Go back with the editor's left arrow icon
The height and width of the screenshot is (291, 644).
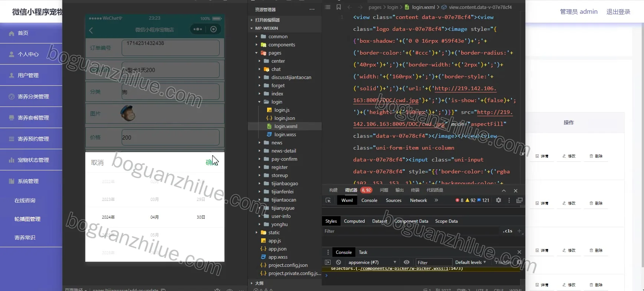[349, 7]
